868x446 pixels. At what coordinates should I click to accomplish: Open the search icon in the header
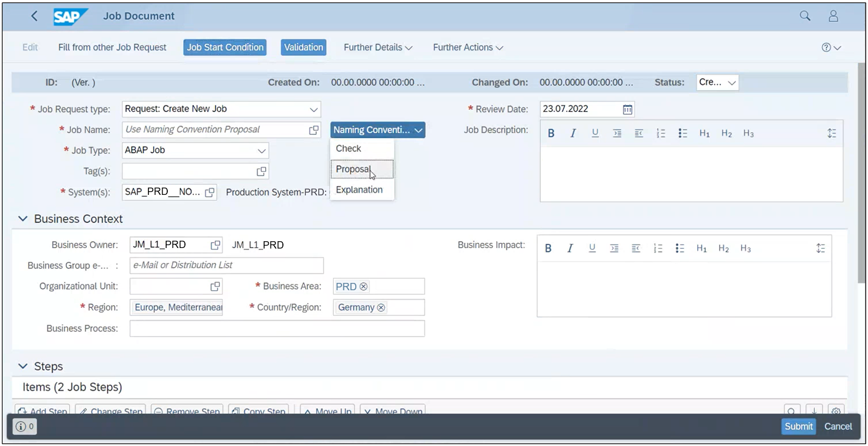click(805, 16)
